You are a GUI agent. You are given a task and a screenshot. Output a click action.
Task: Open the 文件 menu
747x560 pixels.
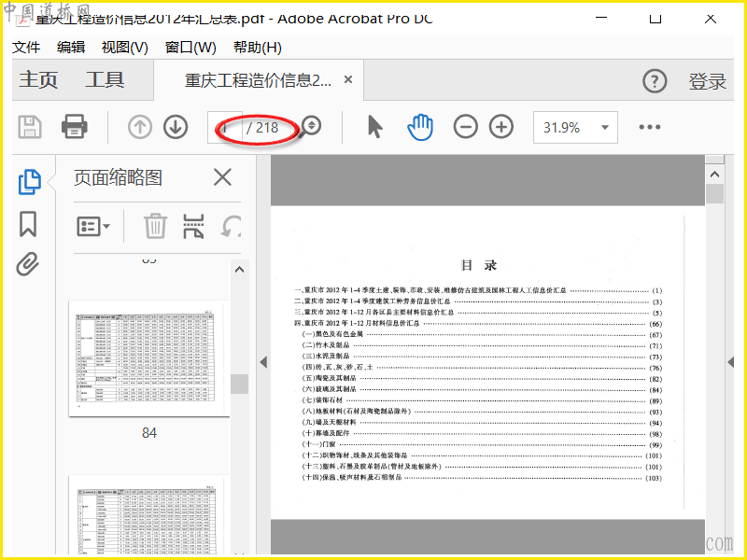click(26, 48)
